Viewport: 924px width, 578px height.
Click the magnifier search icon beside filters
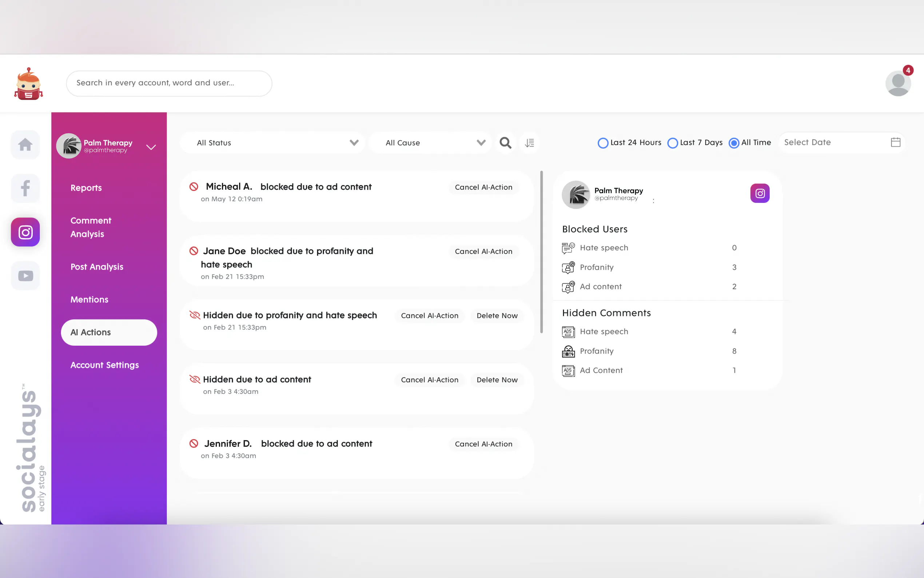point(505,143)
